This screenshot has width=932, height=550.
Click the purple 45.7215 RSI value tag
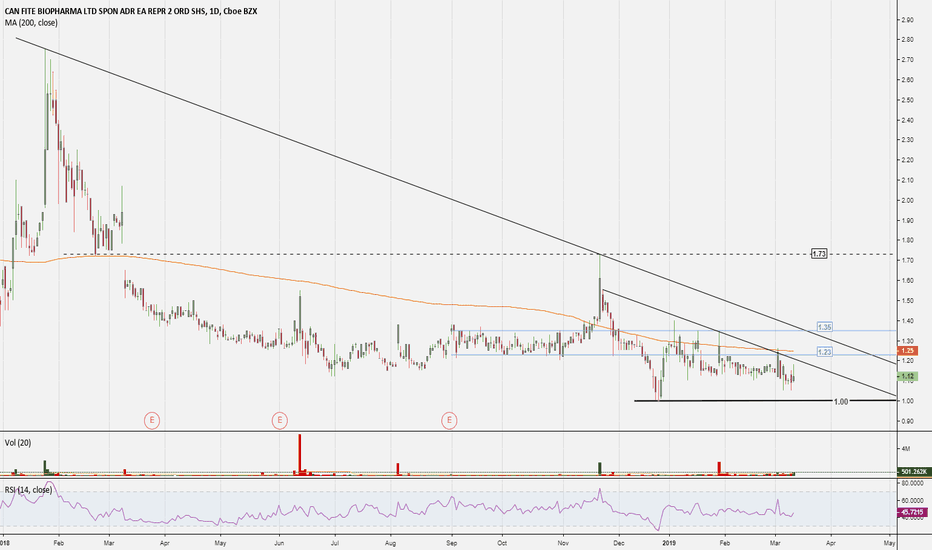click(912, 512)
